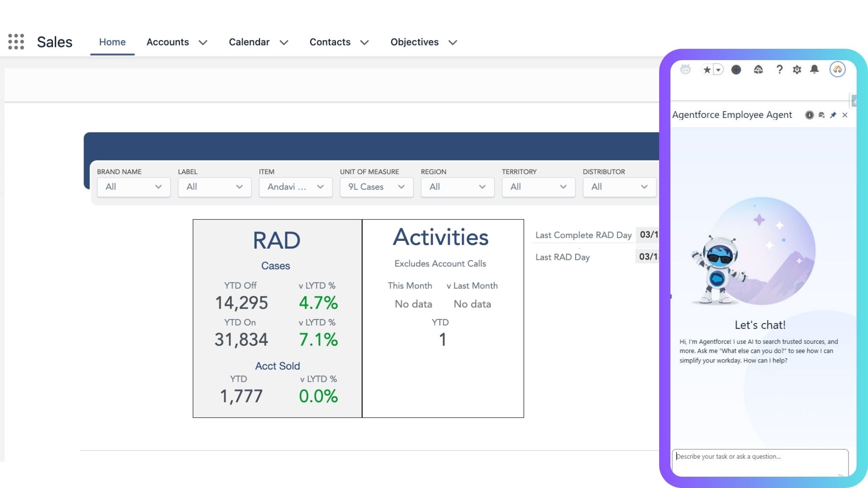Open the Unit of Measure dropdown
Screen dimensions: 868x488
coord(376,187)
